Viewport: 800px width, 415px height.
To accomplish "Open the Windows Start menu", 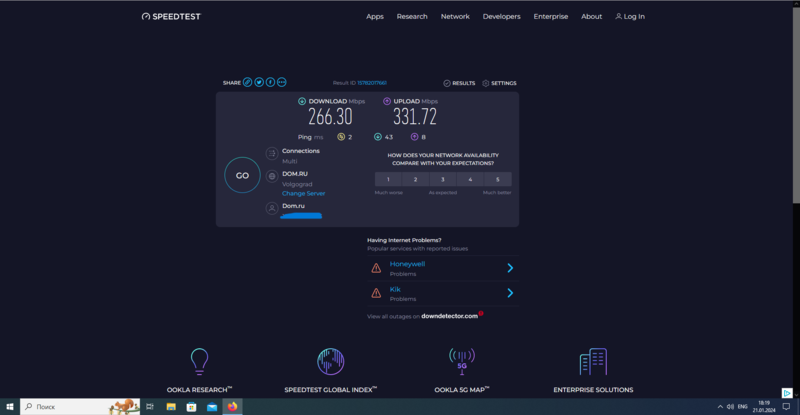I will click(10, 407).
